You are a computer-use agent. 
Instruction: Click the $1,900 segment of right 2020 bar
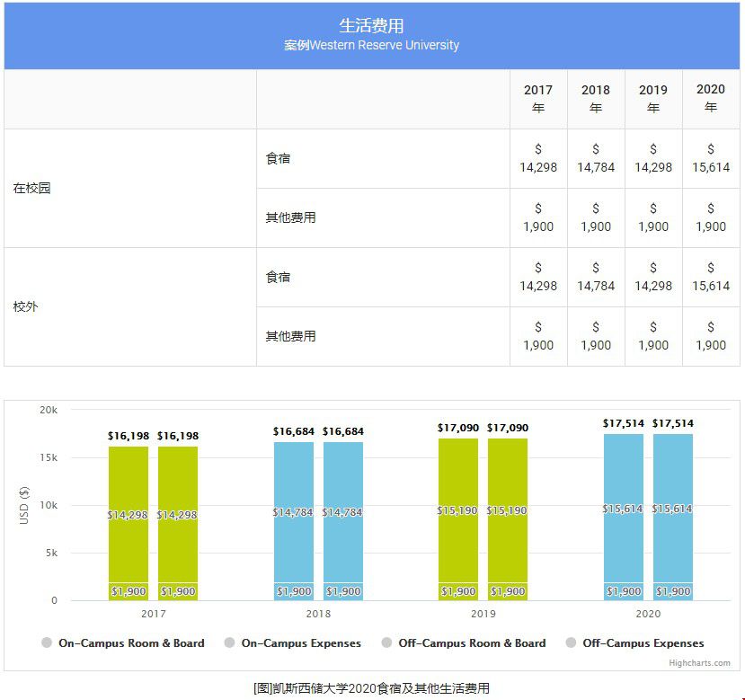[673, 591]
